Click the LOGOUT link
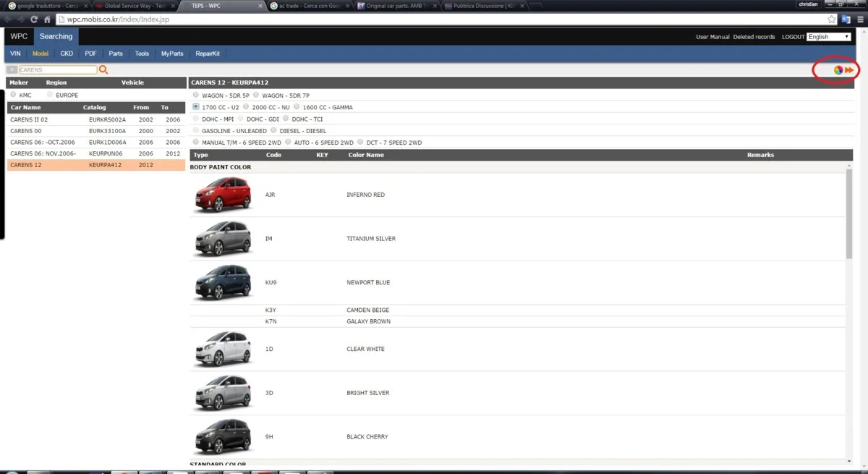Viewport: 868px width, 474px height. coord(793,37)
